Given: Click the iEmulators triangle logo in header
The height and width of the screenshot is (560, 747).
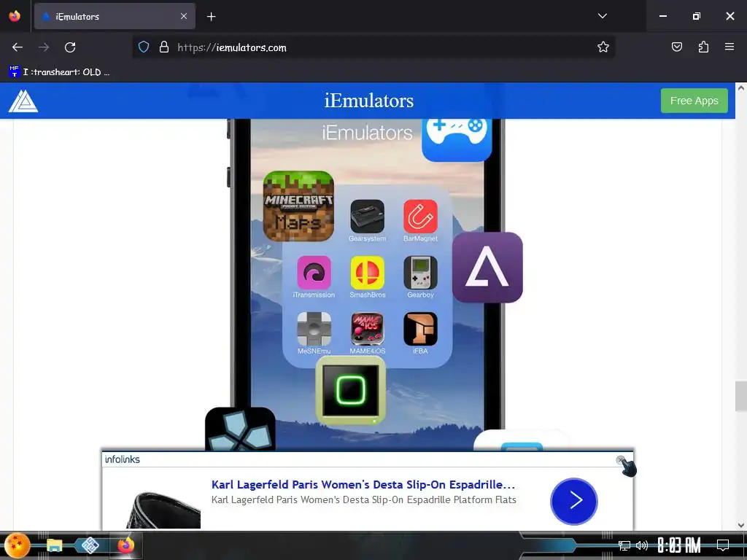Looking at the screenshot, I should pos(23,101).
